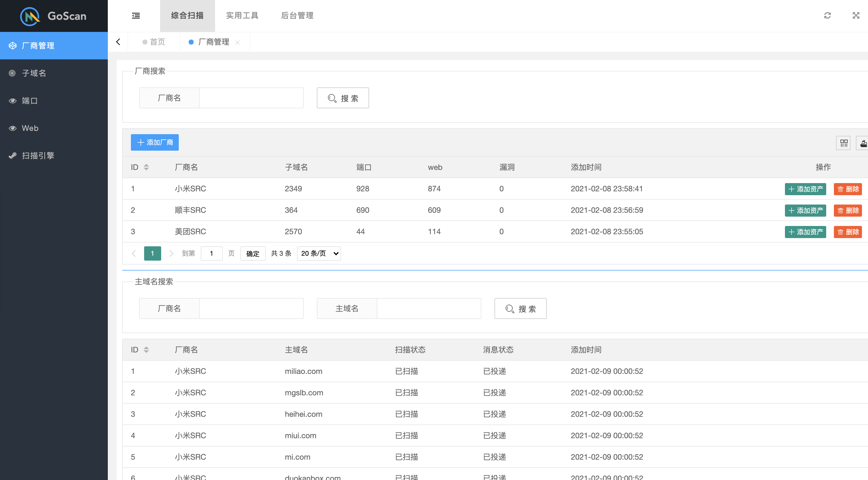The image size is (868, 480).
Task: Click the previous page arrow in pagination
Action: click(x=134, y=253)
